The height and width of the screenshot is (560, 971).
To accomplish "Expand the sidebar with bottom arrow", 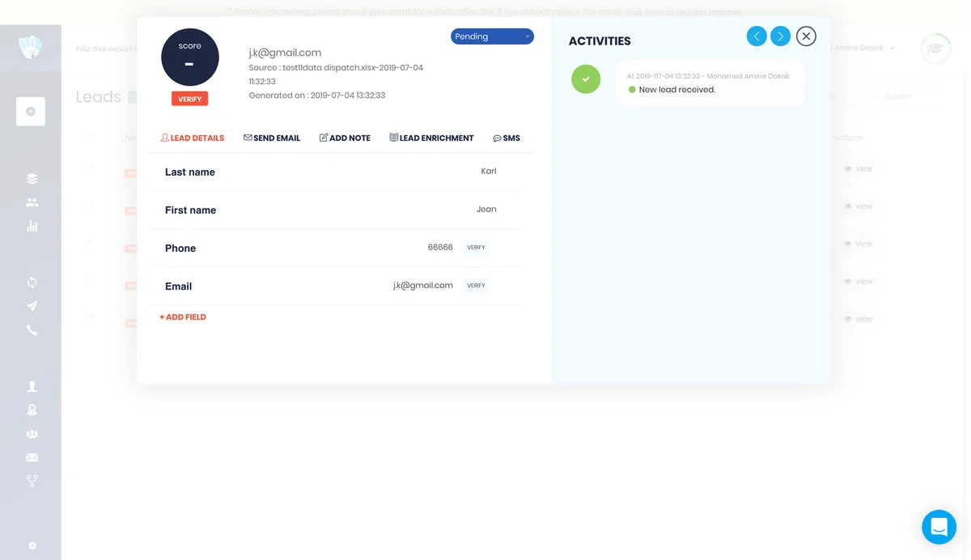I will click(x=32, y=545).
